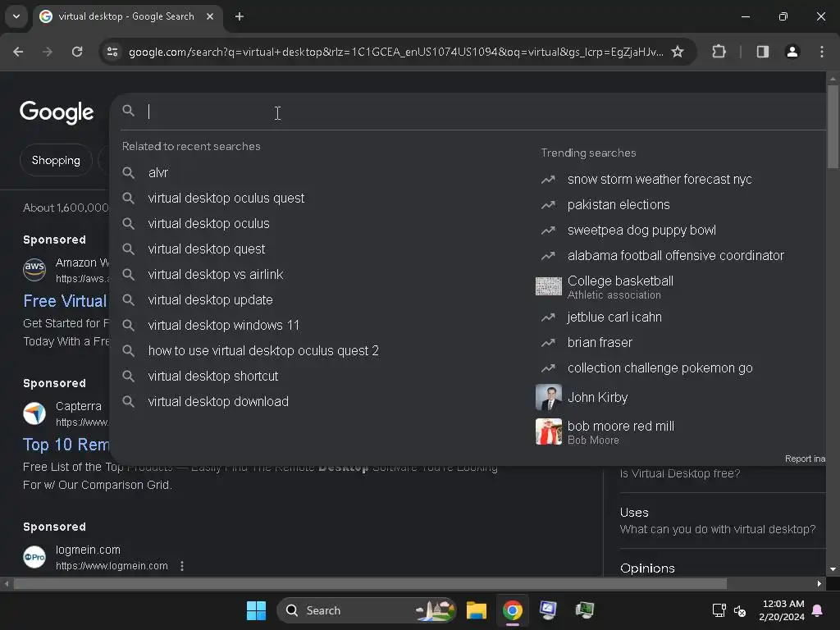Open the Extensions puzzle icon
Screen dimensions: 840x630
coord(719,52)
